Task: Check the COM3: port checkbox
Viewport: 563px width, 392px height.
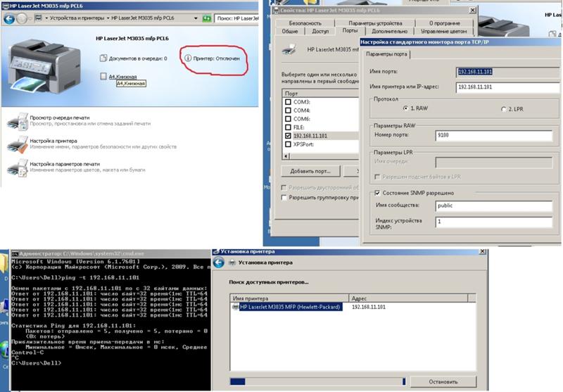Action: coord(288,102)
